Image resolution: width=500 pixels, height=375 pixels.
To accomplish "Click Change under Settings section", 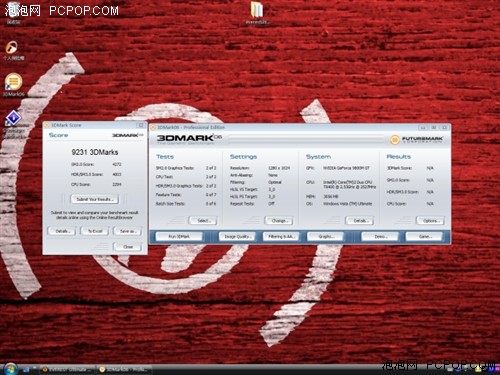I will pyautogui.click(x=279, y=220).
